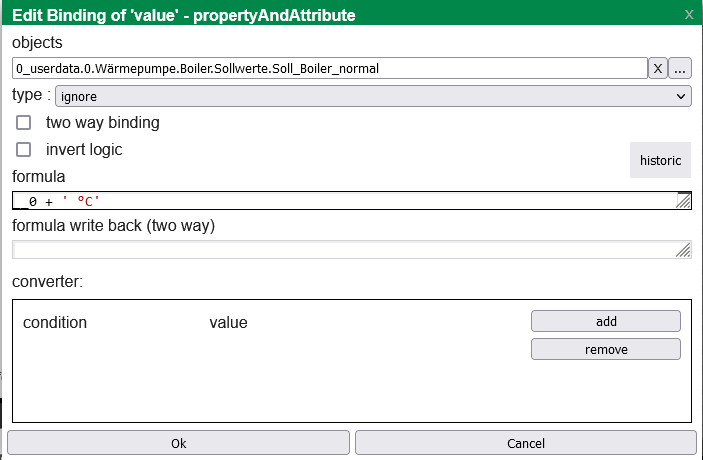
Task: Click the historic button
Action: tap(660, 160)
